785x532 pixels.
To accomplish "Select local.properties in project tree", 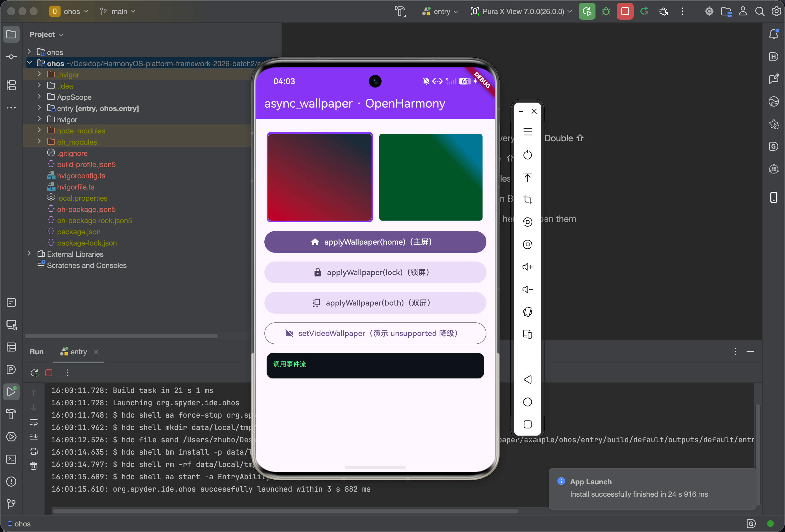I will [82, 198].
